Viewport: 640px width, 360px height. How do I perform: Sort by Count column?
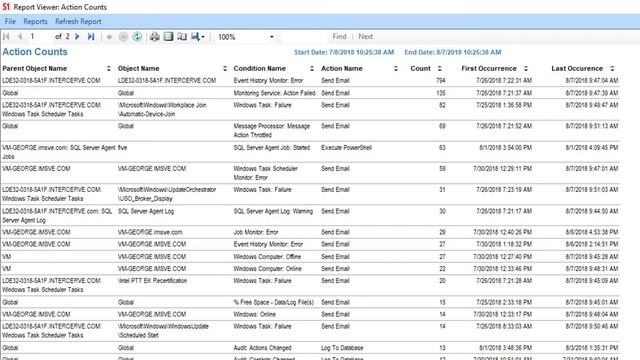tap(440, 69)
